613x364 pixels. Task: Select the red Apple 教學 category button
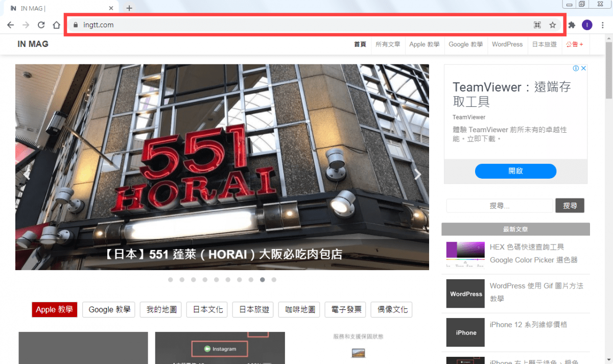click(x=54, y=309)
